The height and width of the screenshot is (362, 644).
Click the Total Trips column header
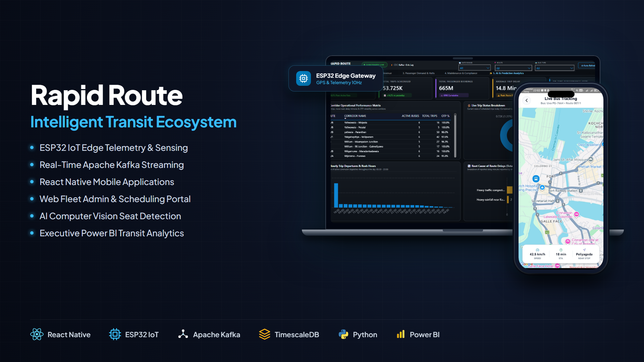click(429, 116)
